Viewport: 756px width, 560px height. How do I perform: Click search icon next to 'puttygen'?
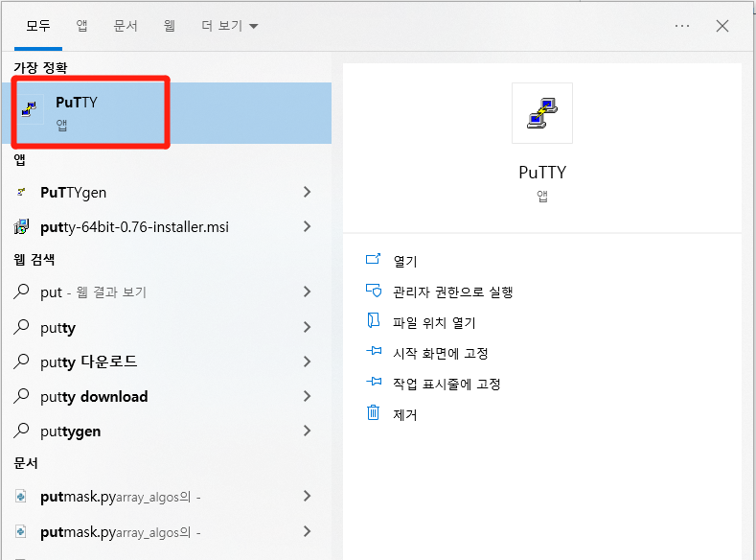[21, 431]
